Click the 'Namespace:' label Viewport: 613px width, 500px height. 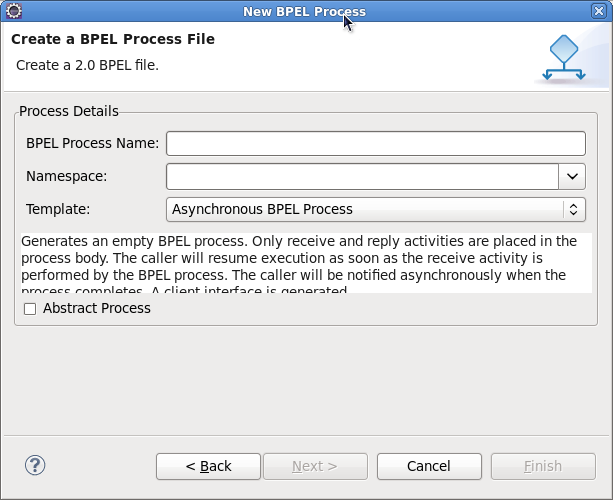tap(66, 176)
